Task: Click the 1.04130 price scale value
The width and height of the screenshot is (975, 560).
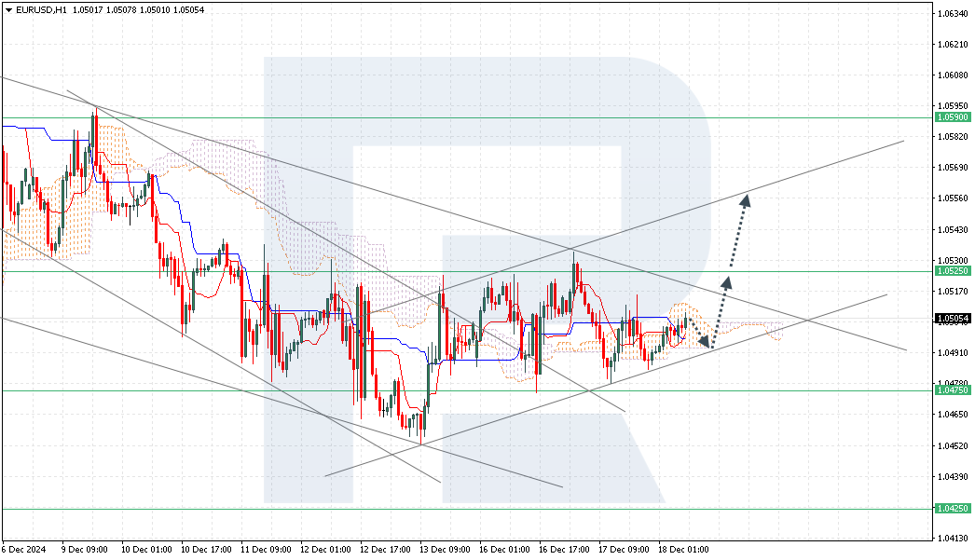Action: tap(953, 539)
